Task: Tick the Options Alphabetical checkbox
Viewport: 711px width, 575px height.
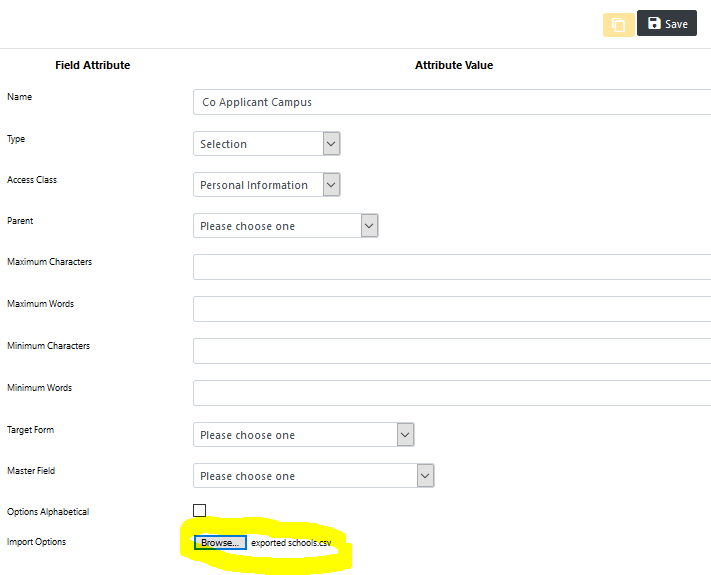Action: pos(200,510)
